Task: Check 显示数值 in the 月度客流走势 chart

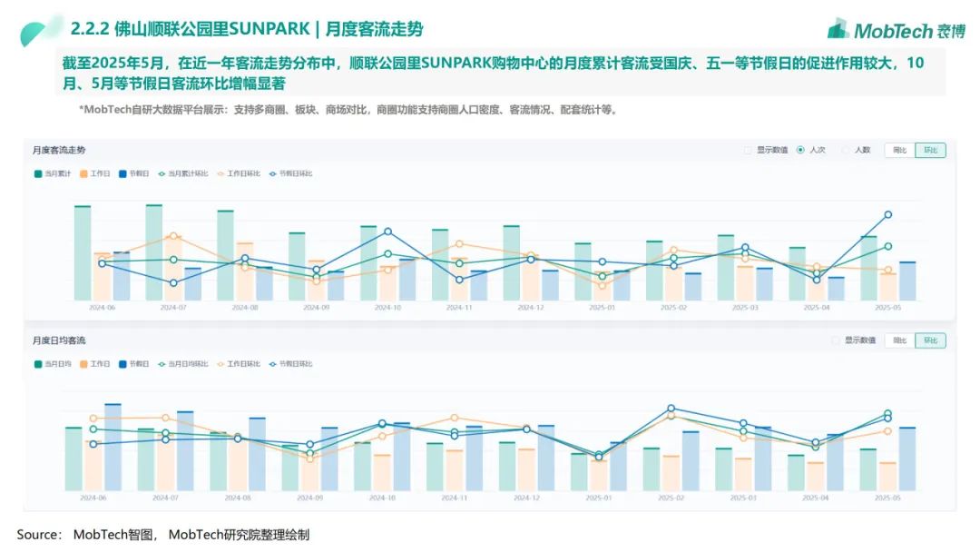Action: coord(748,150)
